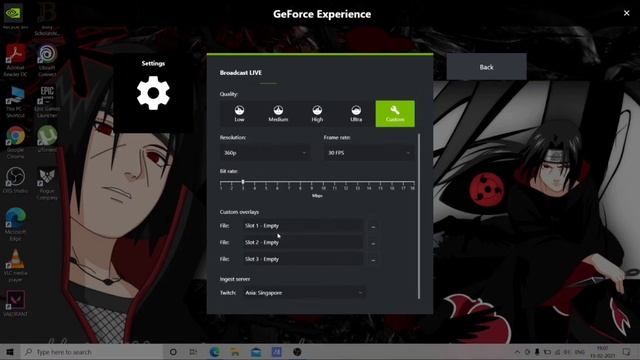Open the Resolution dropdown showing 360p
The width and height of the screenshot is (640, 360).
coord(265,153)
